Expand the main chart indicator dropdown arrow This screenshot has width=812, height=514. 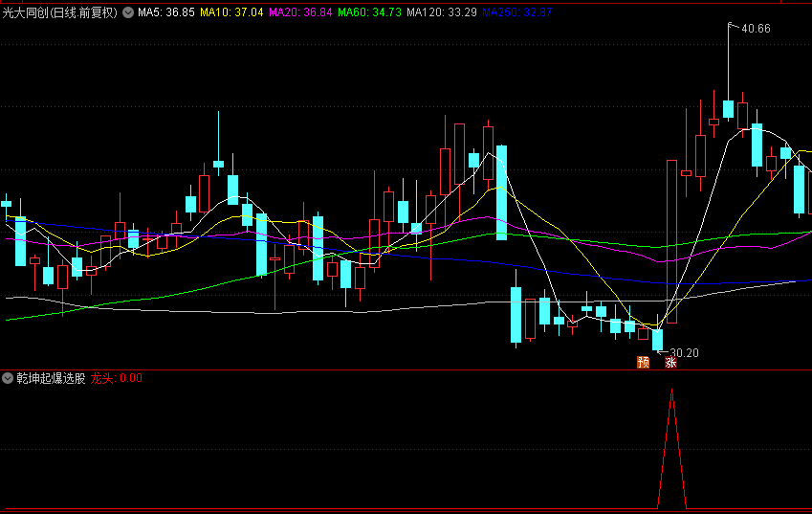click(128, 12)
